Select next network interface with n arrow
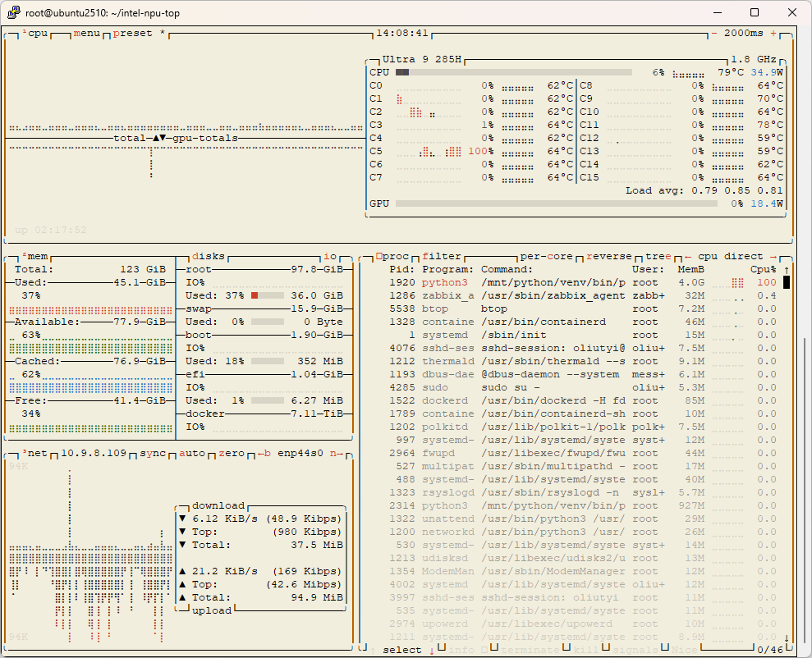The width and height of the screenshot is (812, 658). (337, 454)
